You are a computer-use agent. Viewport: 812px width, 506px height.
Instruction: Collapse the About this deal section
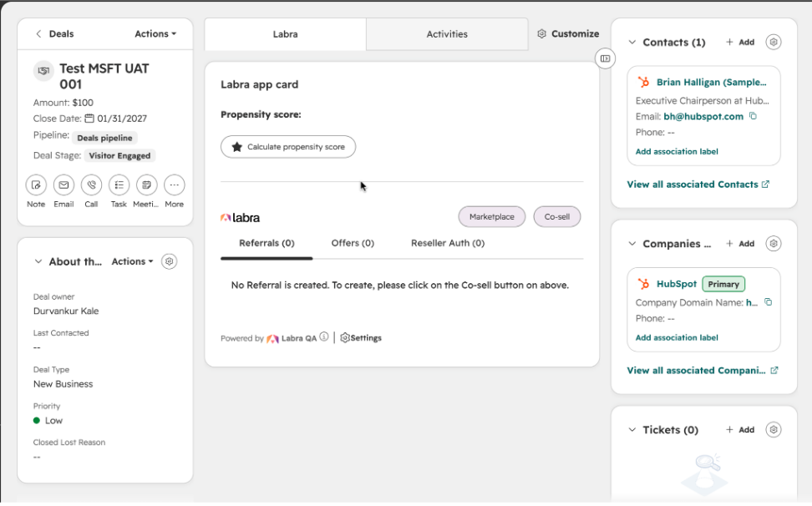[x=38, y=261]
